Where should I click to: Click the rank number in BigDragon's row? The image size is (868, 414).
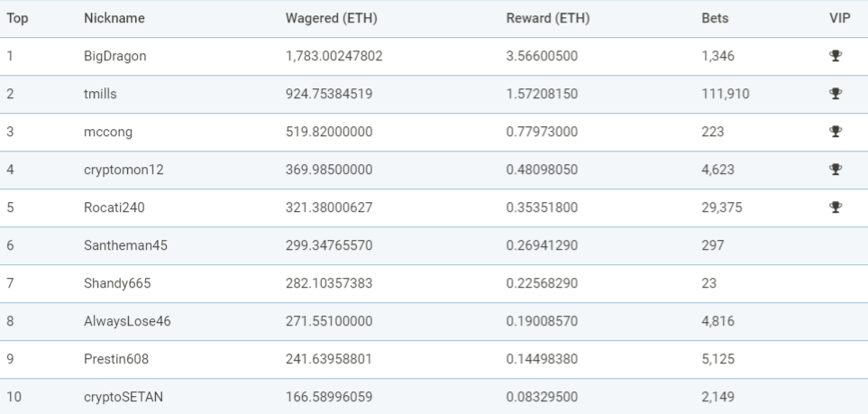(x=10, y=56)
